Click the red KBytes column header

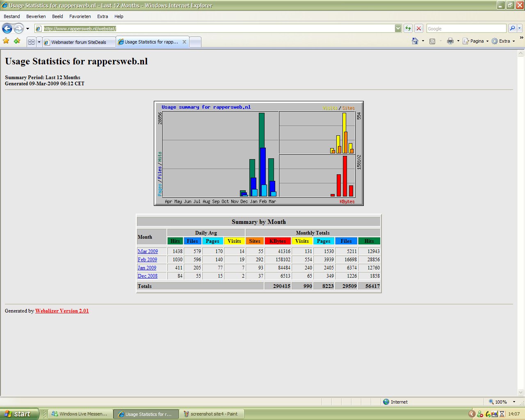click(278, 241)
